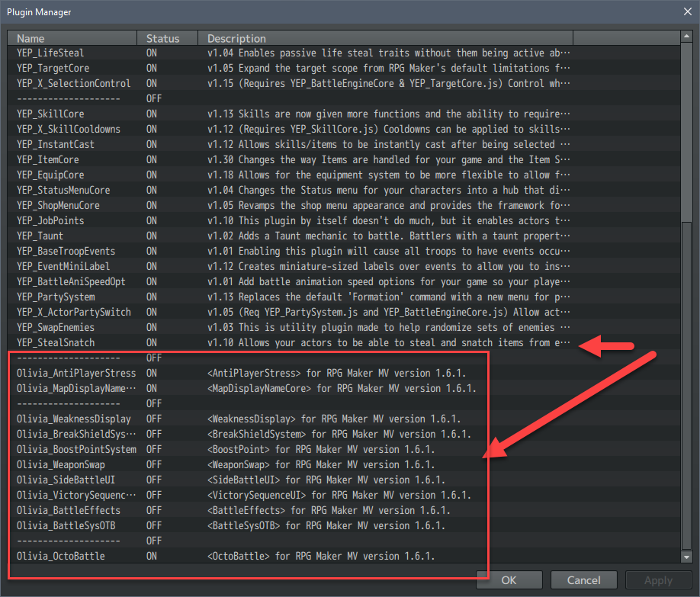Click the OK button
Image resolution: width=700 pixels, height=597 pixels.
[509, 580]
